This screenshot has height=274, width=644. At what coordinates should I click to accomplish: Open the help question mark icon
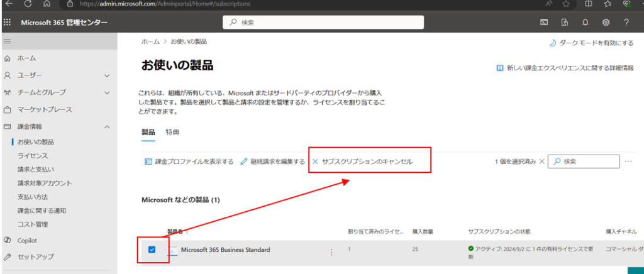tap(626, 23)
